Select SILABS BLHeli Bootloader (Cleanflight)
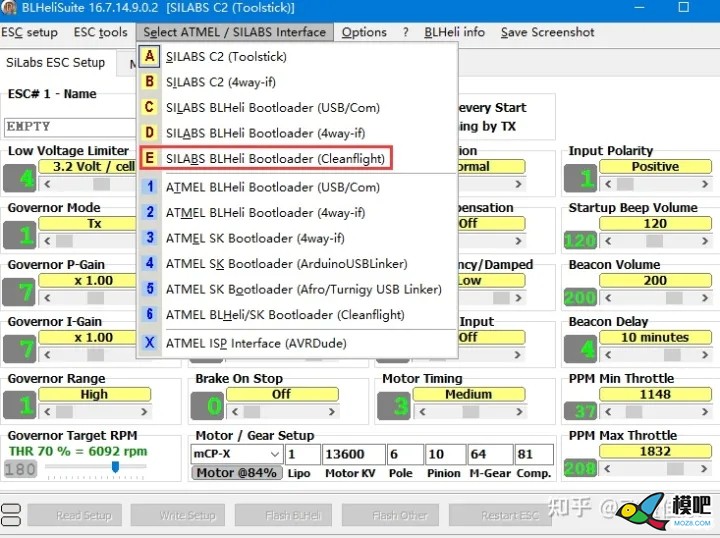 coord(298,158)
